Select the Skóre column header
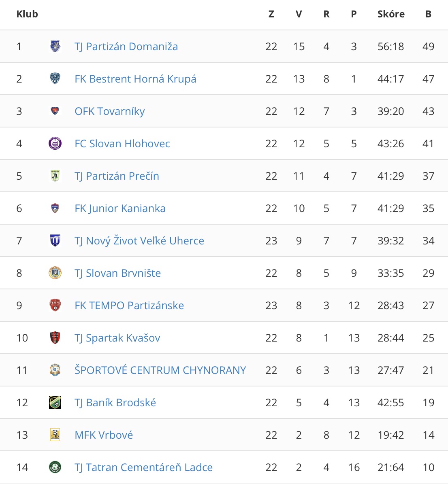This screenshot has width=448, height=484. coord(391,14)
